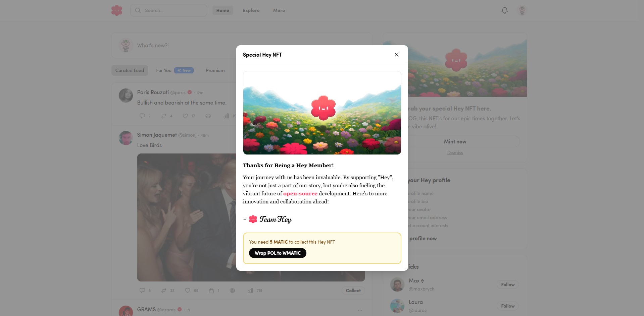The width and height of the screenshot is (644, 316).
Task: Open the notifications bell icon
Action: (x=505, y=10)
